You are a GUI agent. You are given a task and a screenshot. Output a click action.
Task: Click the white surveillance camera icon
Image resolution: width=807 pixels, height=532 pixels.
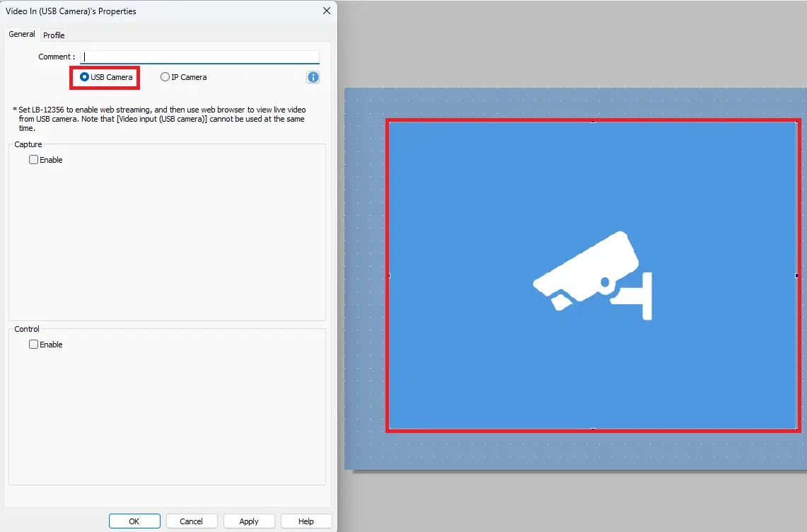coord(594,272)
